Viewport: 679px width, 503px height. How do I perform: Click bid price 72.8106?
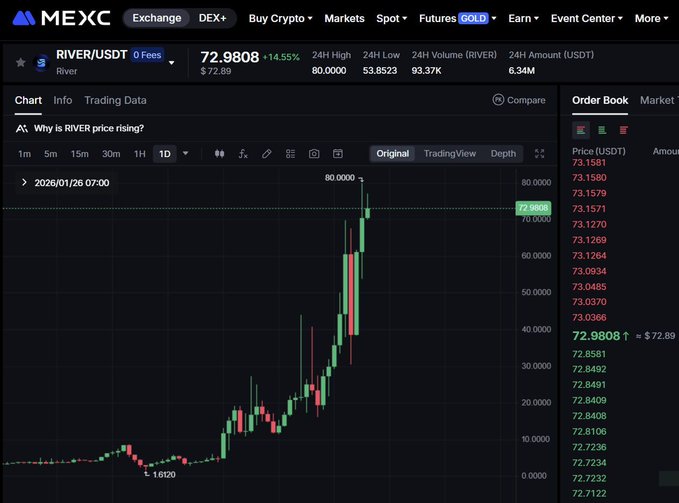pos(589,432)
